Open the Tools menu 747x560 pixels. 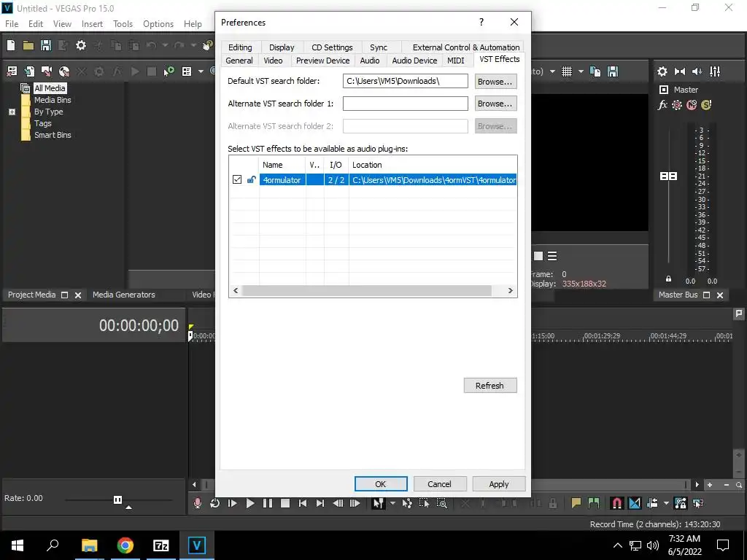coord(123,24)
